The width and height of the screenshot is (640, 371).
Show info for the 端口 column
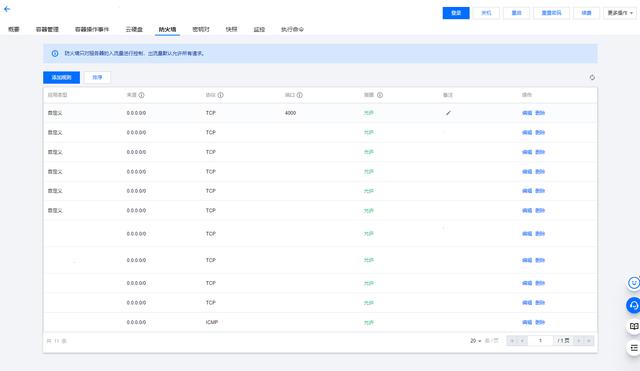point(300,95)
